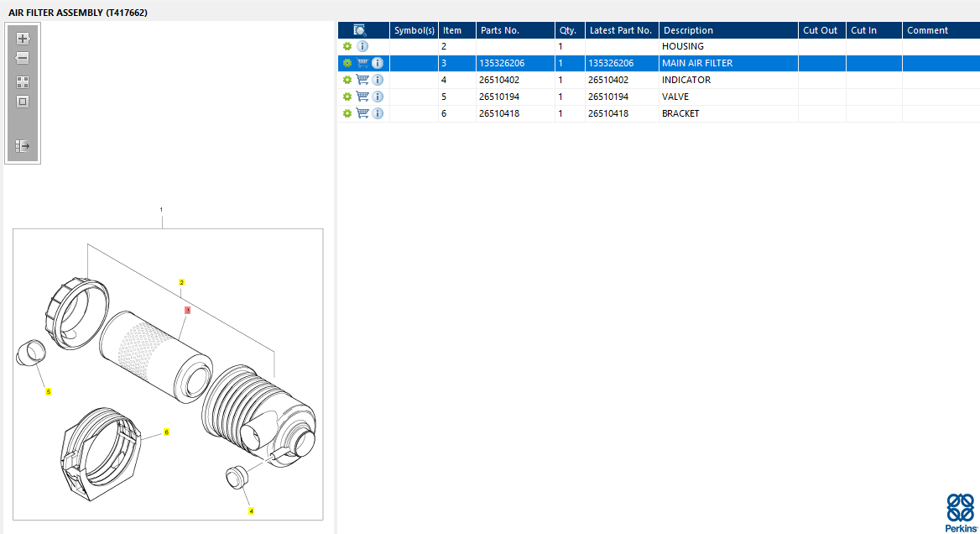
Task: Open the search icon in table header
Action: (360, 30)
